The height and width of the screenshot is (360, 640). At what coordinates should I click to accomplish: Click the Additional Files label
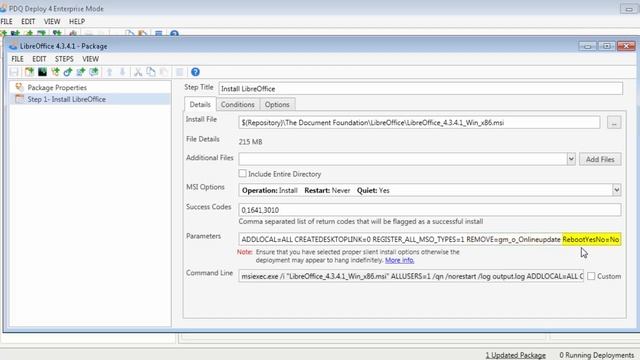tap(209, 158)
